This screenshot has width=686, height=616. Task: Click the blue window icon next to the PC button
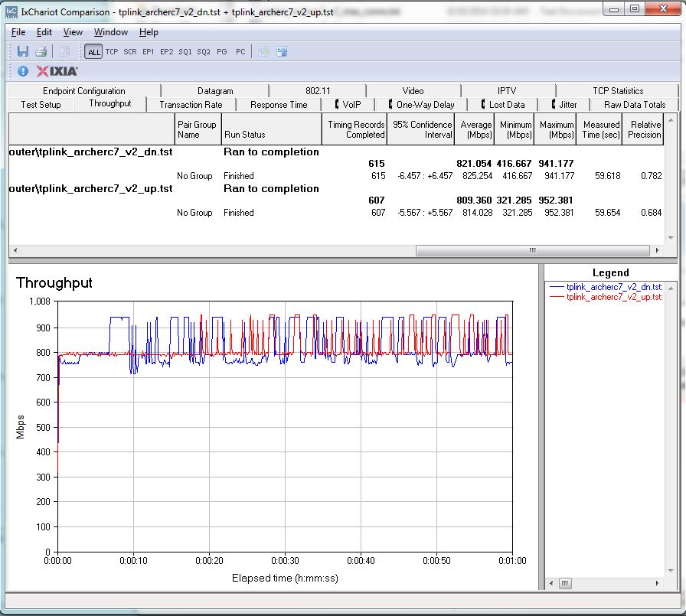[x=283, y=51]
